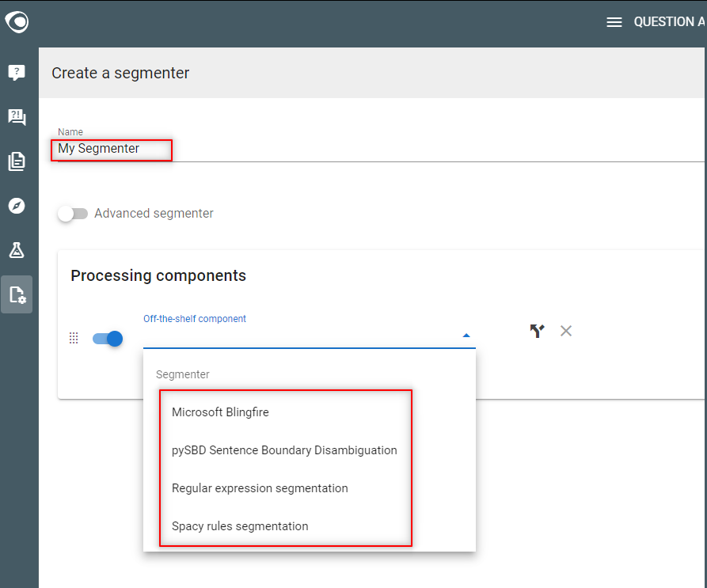Open the compass explore sidebar icon
707x588 pixels.
[x=17, y=206]
